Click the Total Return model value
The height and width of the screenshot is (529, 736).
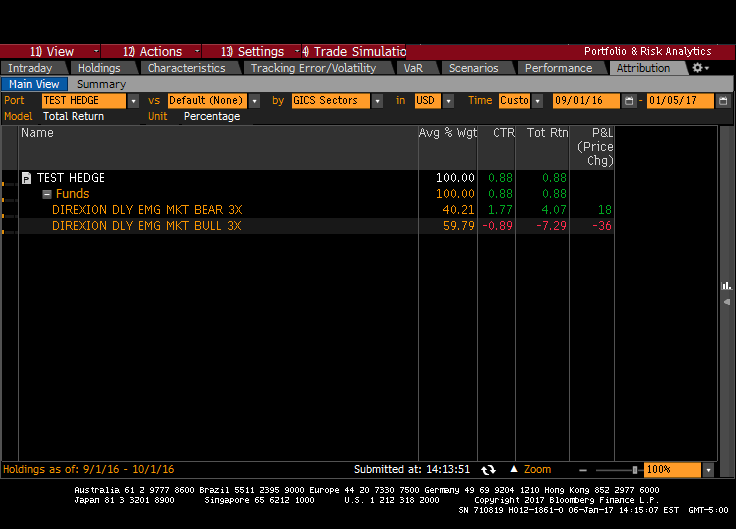pos(74,116)
